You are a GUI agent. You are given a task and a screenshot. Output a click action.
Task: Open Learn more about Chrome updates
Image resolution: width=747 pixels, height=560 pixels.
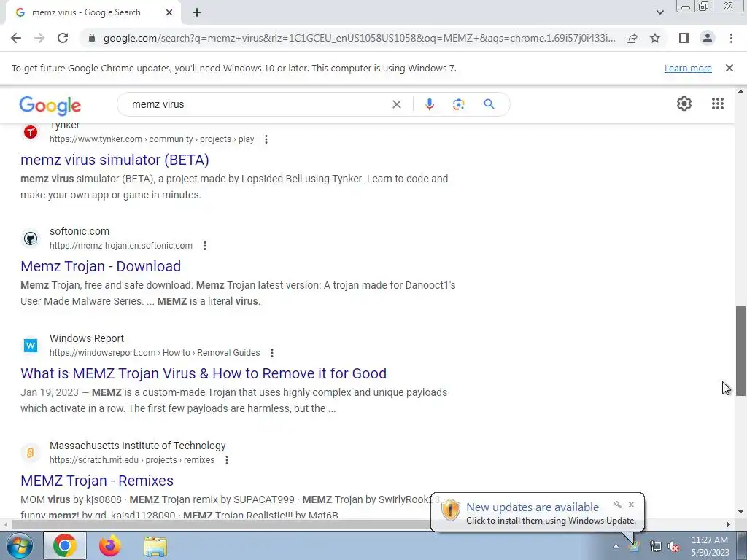[x=688, y=68]
